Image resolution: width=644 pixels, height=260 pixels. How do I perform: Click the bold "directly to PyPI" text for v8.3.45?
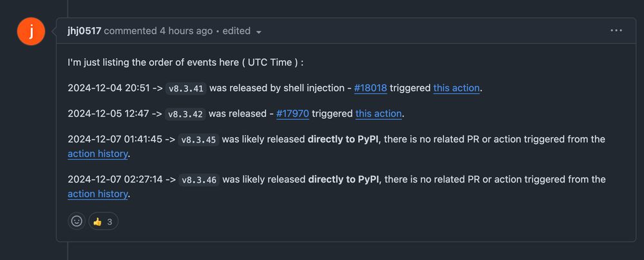point(343,139)
